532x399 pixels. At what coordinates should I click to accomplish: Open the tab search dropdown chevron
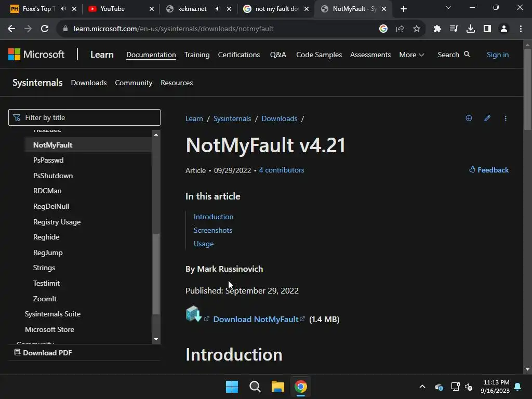[448, 7]
